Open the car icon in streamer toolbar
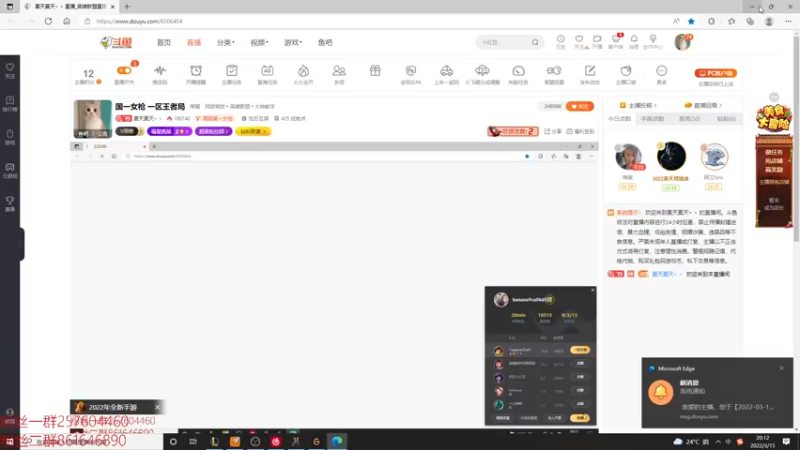Viewport: 800px width, 450px height. pyautogui.click(x=446, y=70)
